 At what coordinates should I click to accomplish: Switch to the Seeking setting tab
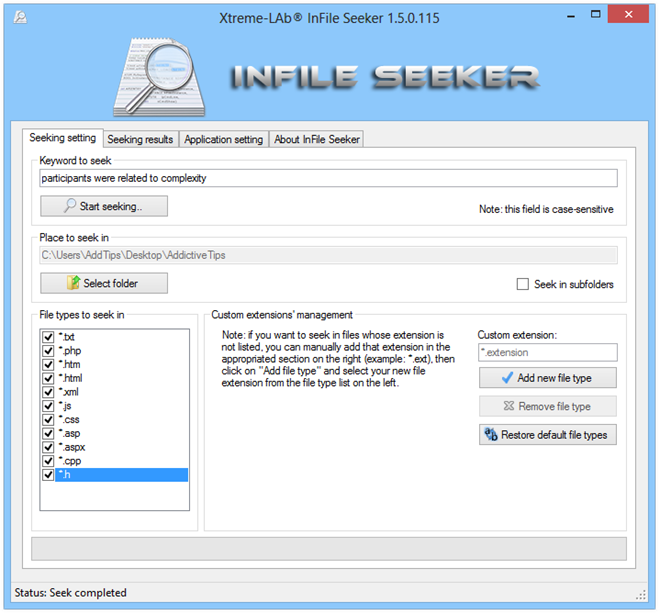pos(62,138)
